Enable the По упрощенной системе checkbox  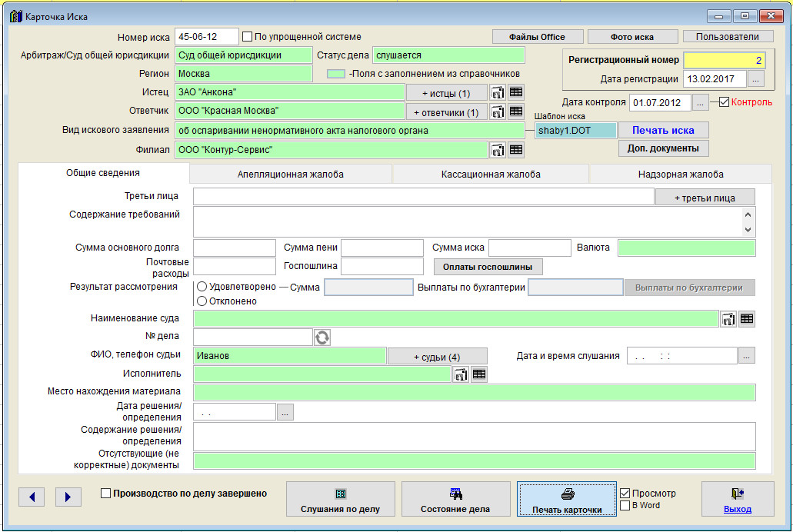[x=248, y=36]
